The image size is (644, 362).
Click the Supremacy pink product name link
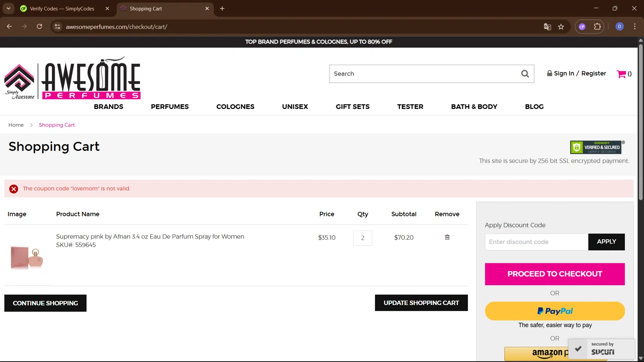[x=150, y=236]
